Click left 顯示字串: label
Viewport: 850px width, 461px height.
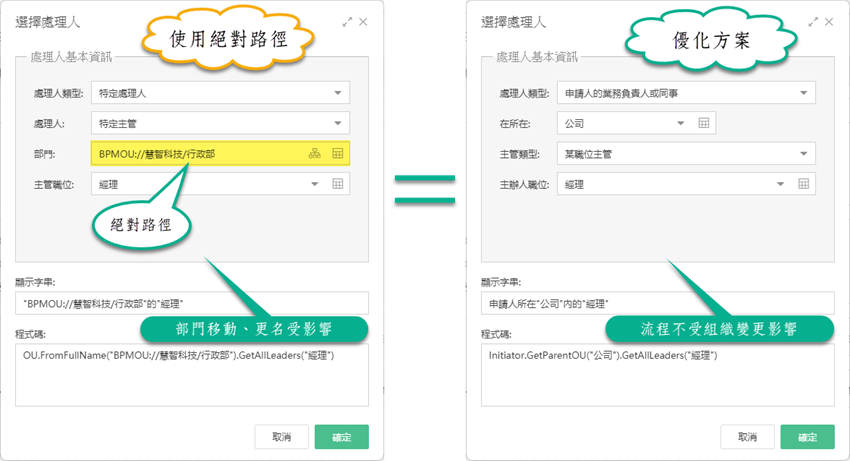pyautogui.click(x=35, y=282)
